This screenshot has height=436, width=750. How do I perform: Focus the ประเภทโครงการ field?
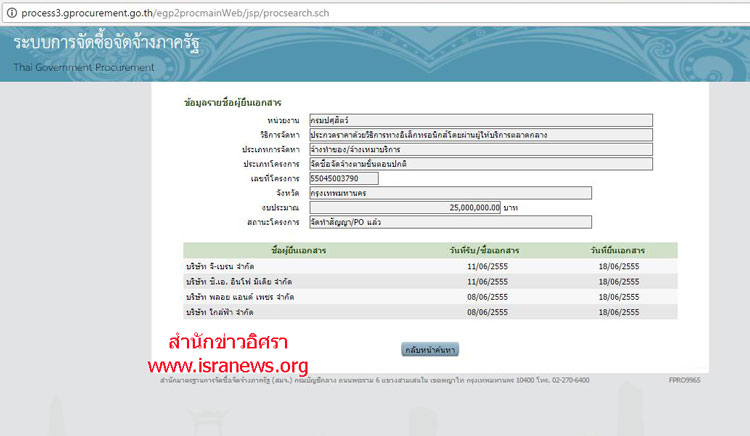480,164
